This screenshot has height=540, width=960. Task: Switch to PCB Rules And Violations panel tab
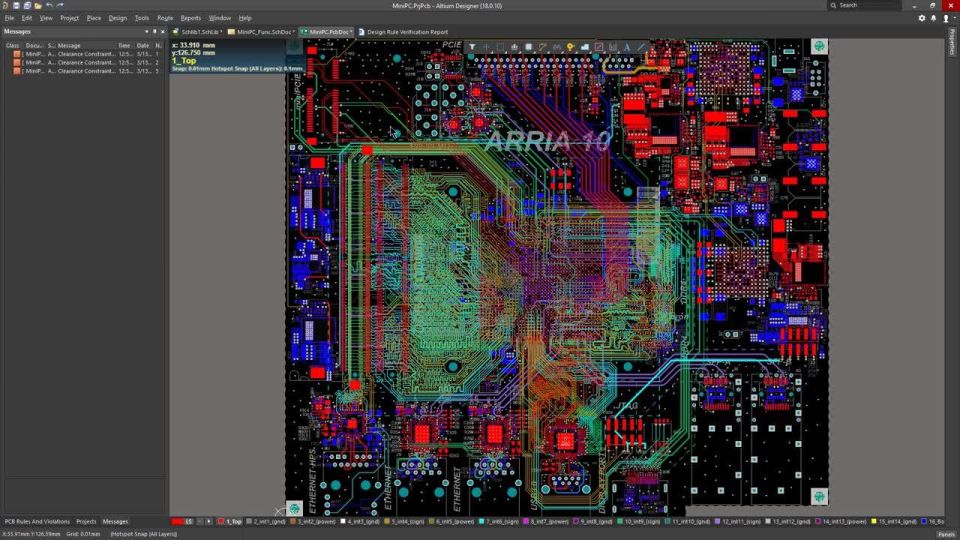point(37,522)
